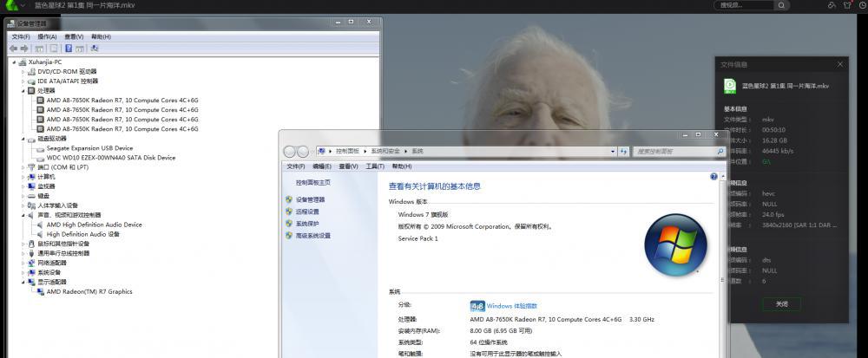Select the DVD/CD-ROM 驱动器 drive icon
This screenshot has width=868, height=358.
click(31, 72)
